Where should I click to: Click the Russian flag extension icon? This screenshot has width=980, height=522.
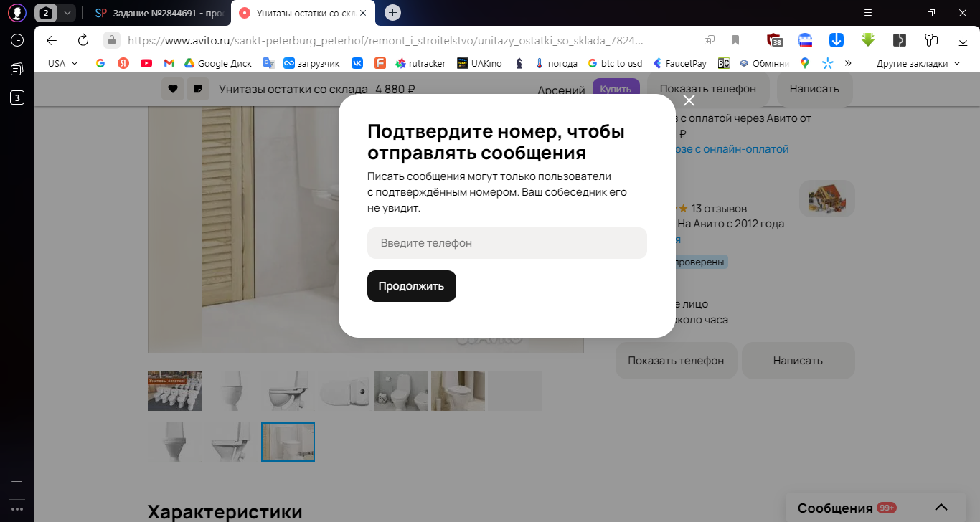[x=806, y=40]
